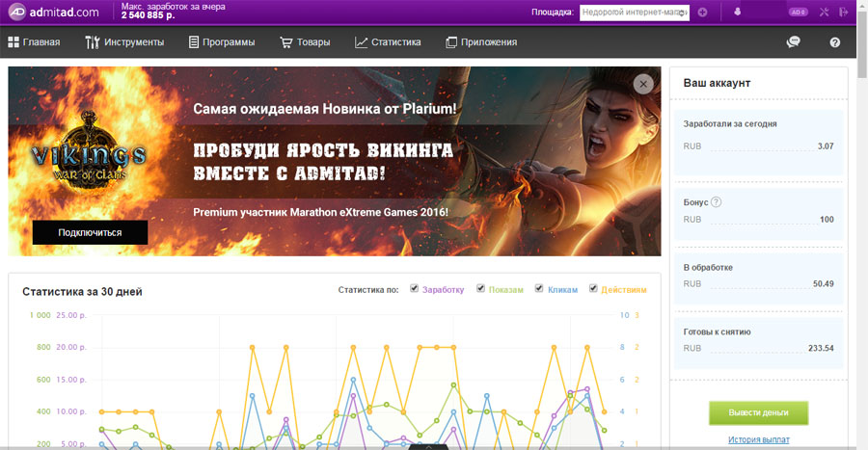Close the Vikings banner
868x450 pixels.
(643, 84)
